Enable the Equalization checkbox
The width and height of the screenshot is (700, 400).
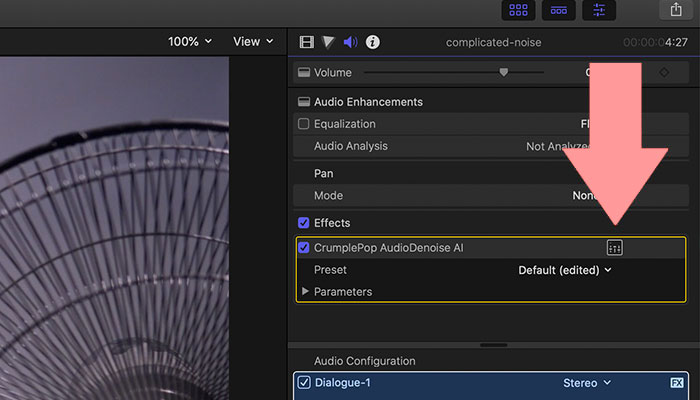[x=304, y=124]
